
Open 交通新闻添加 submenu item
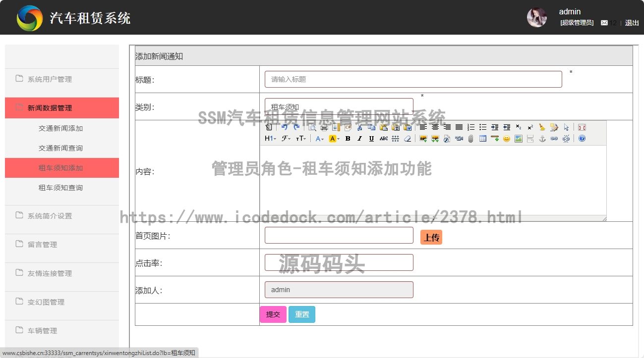[x=62, y=128]
